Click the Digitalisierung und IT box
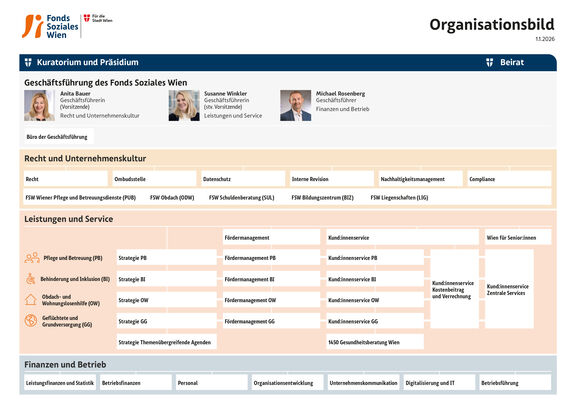 click(439, 382)
